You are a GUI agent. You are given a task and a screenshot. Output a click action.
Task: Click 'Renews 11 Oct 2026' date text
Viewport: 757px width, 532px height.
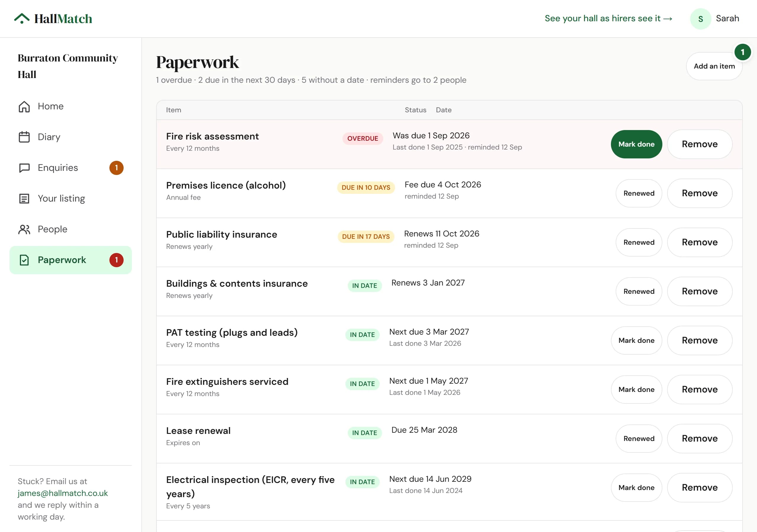[441, 234]
